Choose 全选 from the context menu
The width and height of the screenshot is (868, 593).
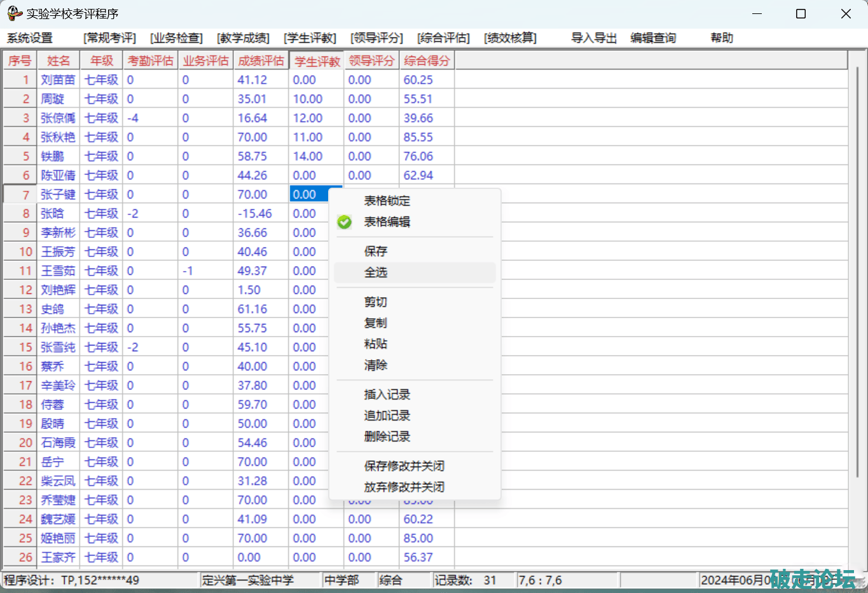coord(375,272)
